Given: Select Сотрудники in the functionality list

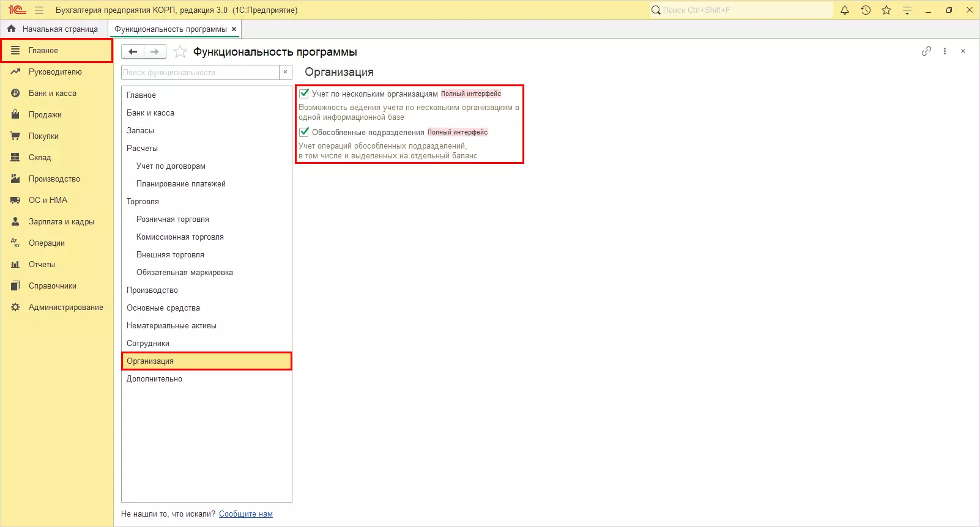Looking at the screenshot, I should pyautogui.click(x=207, y=344).
